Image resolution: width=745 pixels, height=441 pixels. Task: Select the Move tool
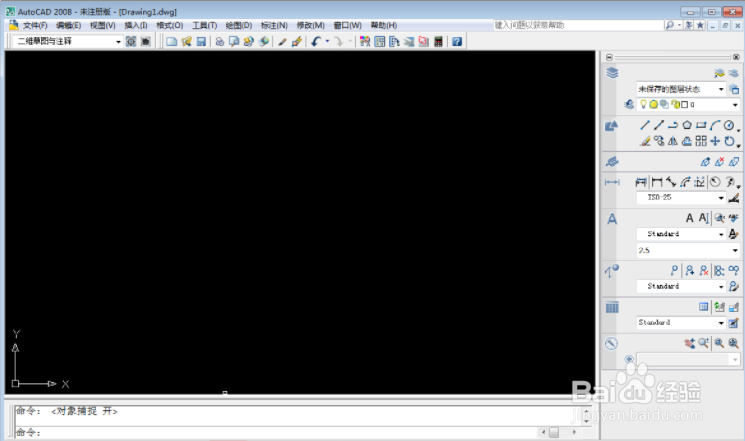715,141
